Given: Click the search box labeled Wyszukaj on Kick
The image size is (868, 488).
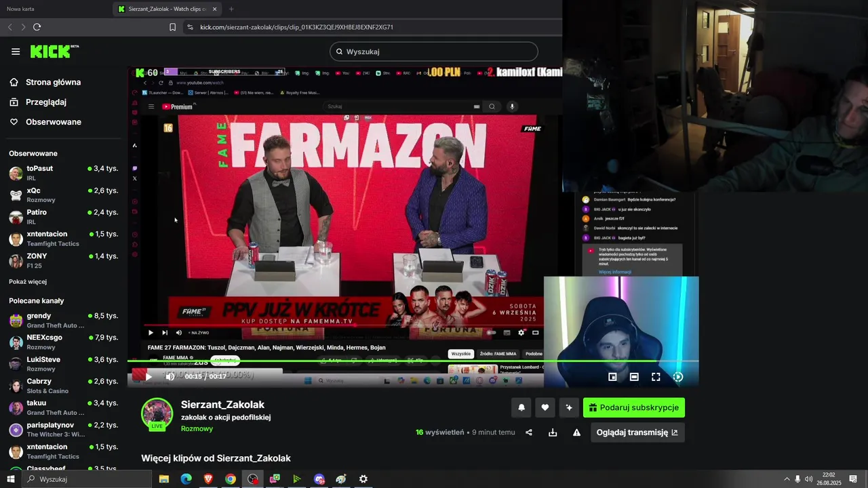Looking at the screenshot, I should coord(433,52).
